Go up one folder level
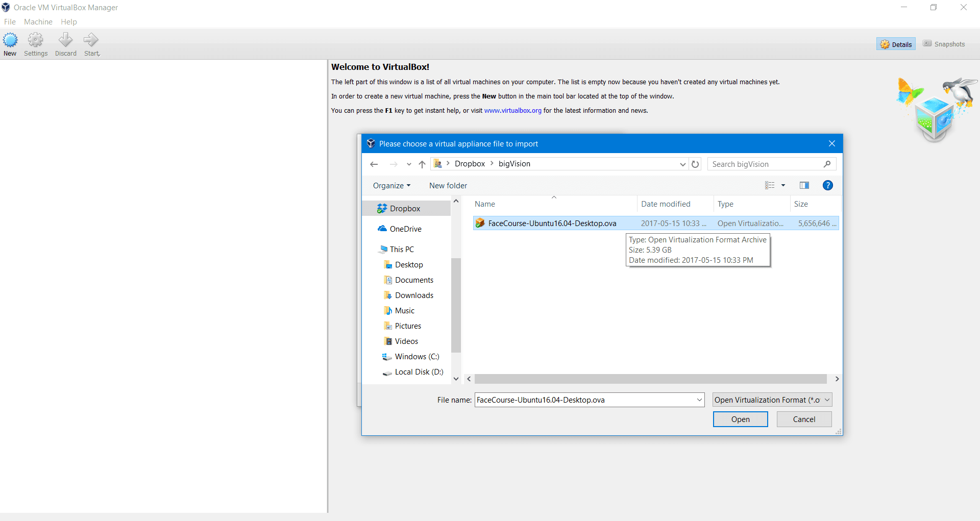The image size is (980, 521). [422, 164]
